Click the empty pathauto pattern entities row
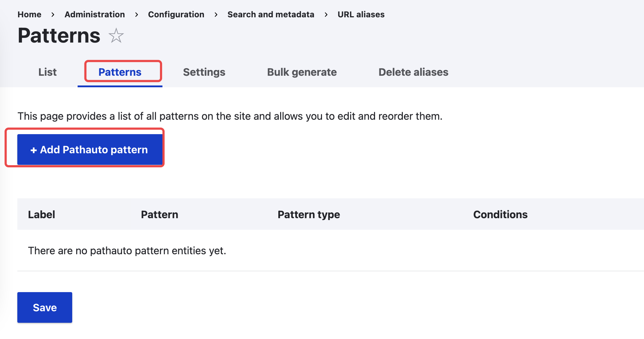The image size is (644, 339). click(127, 251)
